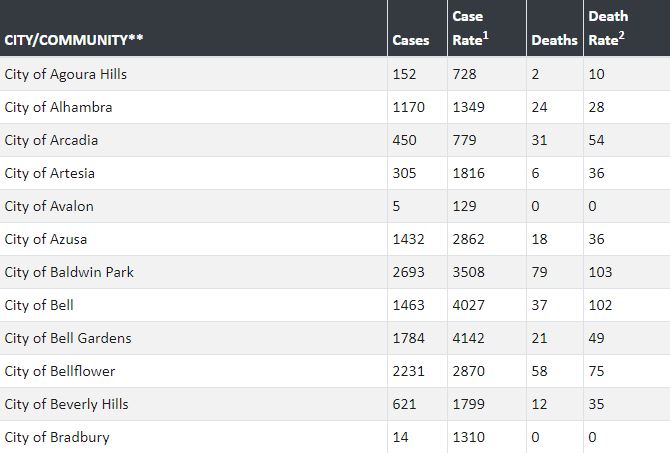Select the City of Alhambra cell

coord(58,107)
